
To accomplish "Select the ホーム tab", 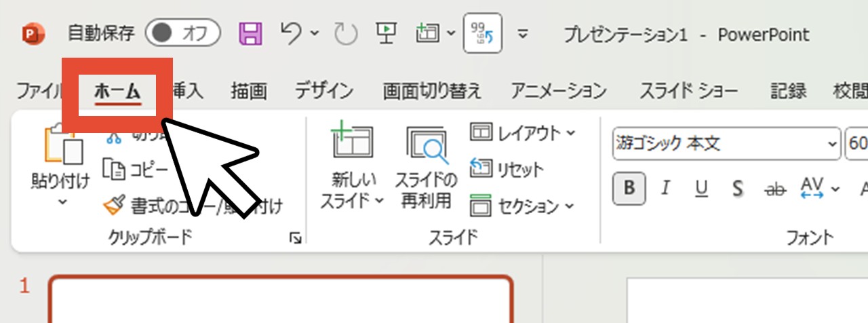I will click(x=118, y=92).
